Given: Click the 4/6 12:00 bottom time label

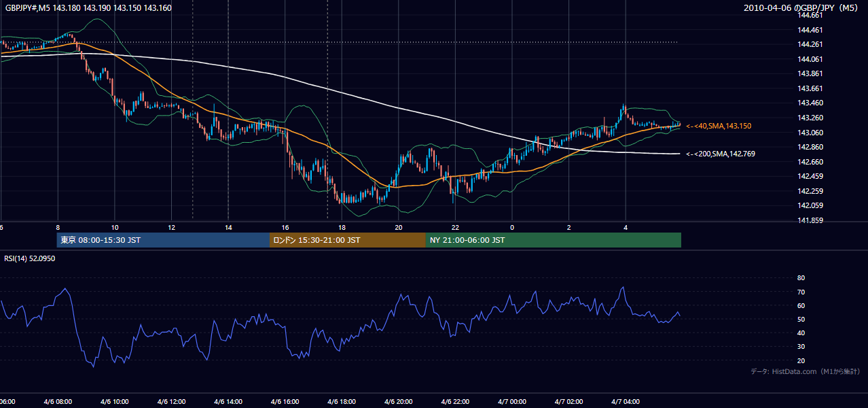Looking at the screenshot, I should (x=172, y=402).
